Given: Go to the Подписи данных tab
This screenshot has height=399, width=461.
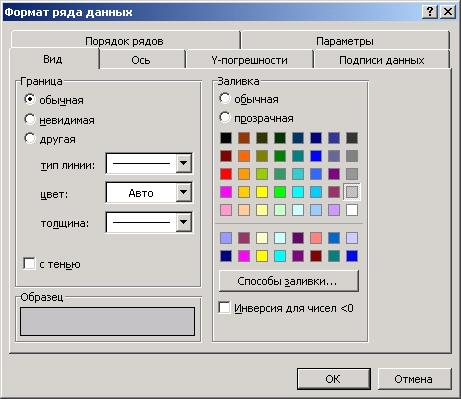Looking at the screenshot, I should [381, 60].
